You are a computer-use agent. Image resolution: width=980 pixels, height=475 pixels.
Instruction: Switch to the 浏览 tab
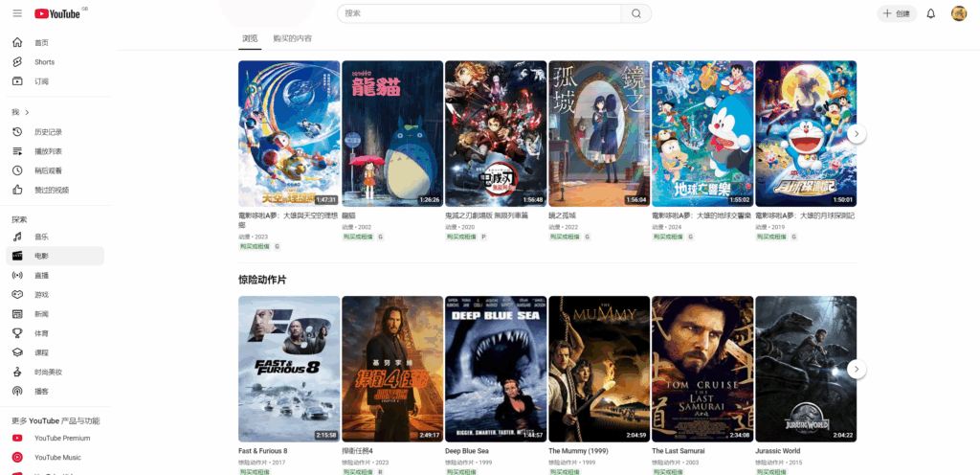coord(250,38)
